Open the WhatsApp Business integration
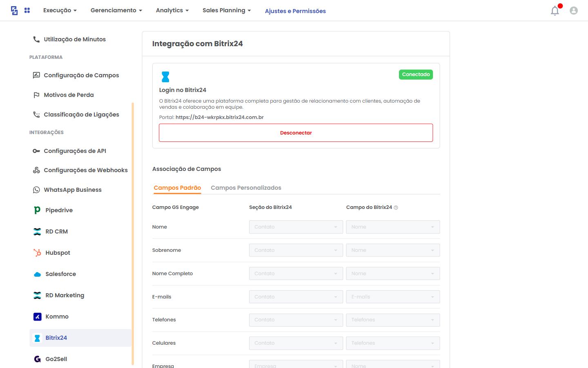 [x=73, y=190]
